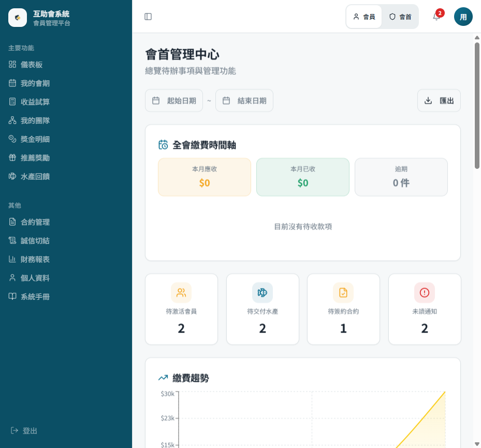Click the book icon for 系統手冊

point(12,296)
